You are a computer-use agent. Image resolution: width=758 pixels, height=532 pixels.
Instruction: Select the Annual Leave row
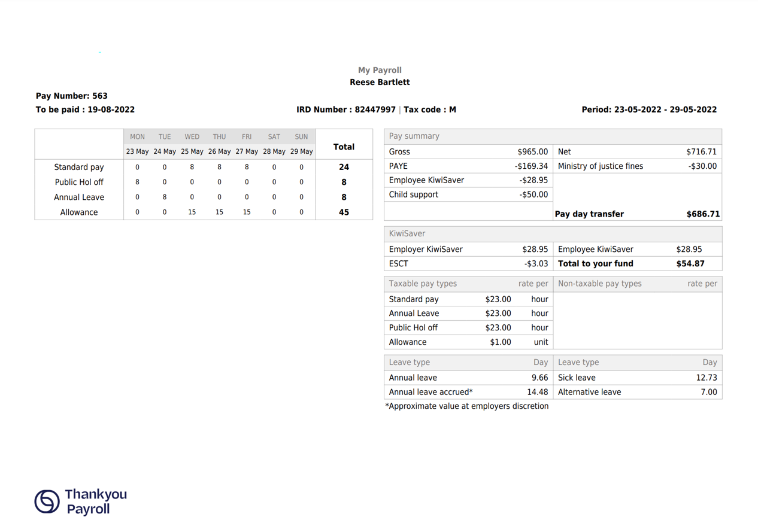[x=79, y=197]
